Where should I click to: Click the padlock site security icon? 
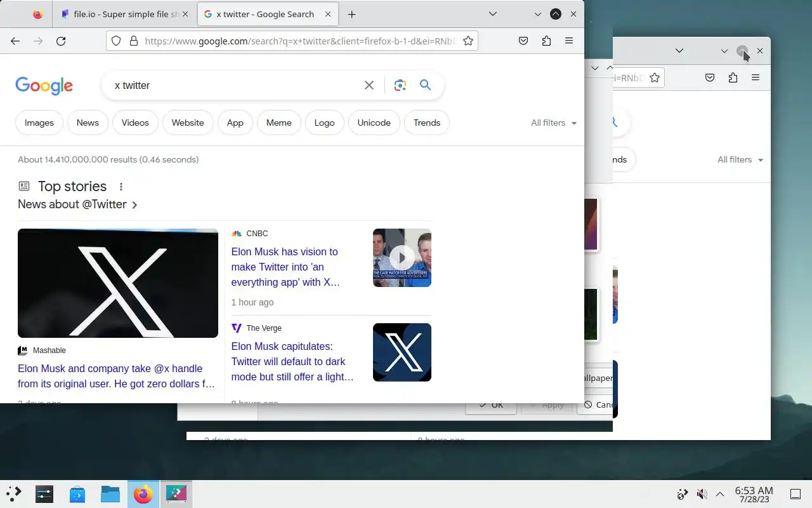point(133,41)
